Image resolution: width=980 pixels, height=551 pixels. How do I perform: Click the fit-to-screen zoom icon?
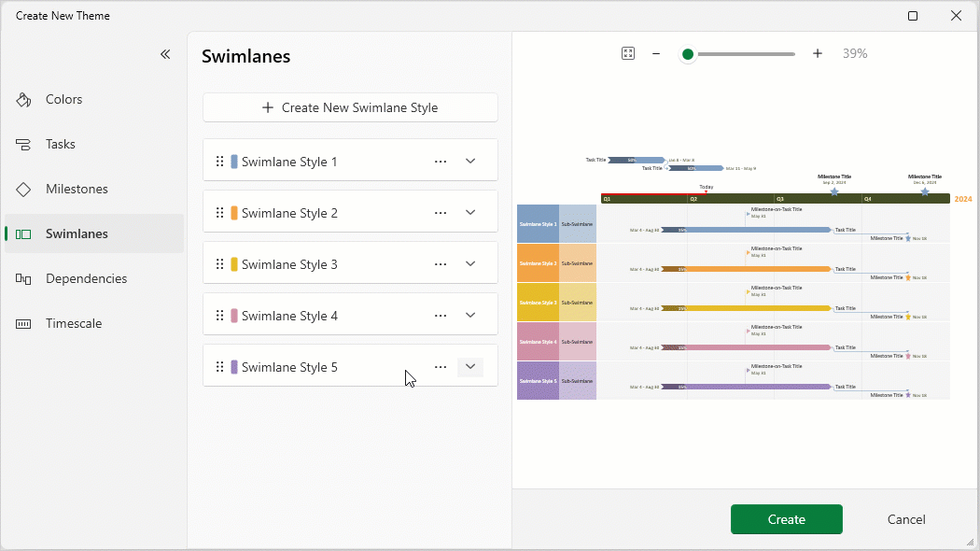pos(628,54)
